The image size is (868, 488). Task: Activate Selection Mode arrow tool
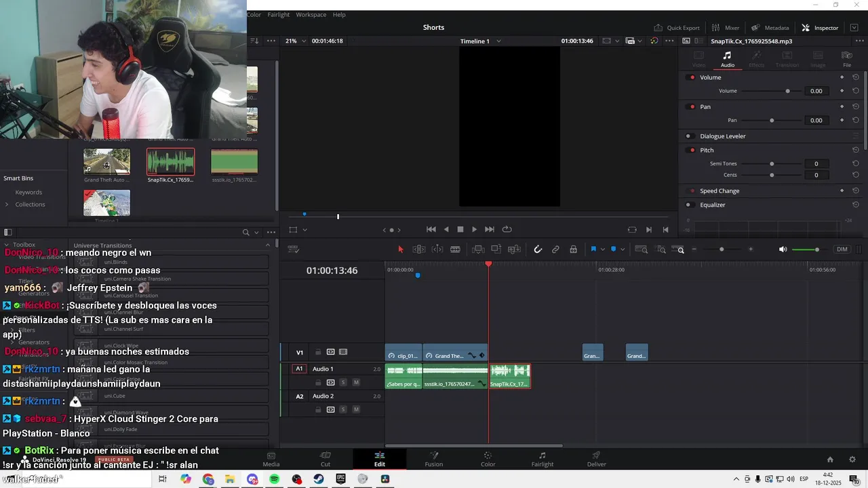coord(400,249)
